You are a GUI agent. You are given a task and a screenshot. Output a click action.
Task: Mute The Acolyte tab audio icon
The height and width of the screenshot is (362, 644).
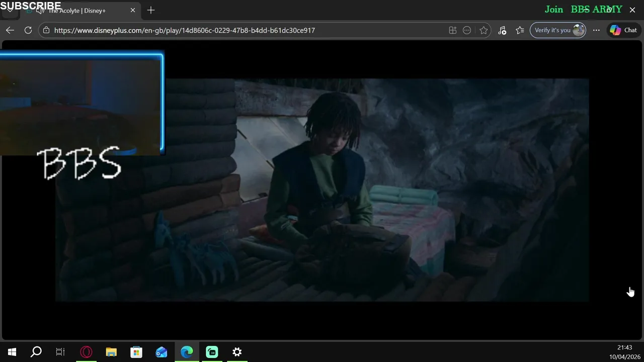[x=40, y=11]
